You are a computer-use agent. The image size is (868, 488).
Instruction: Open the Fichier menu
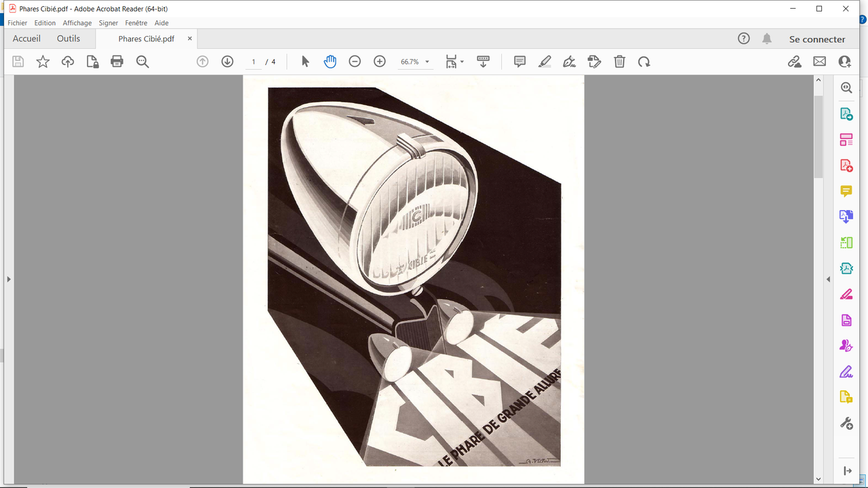click(18, 23)
